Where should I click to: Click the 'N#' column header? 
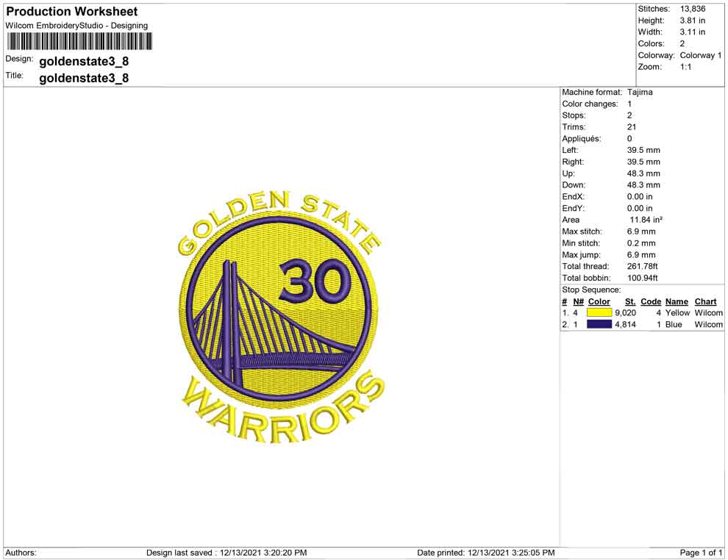coord(579,301)
